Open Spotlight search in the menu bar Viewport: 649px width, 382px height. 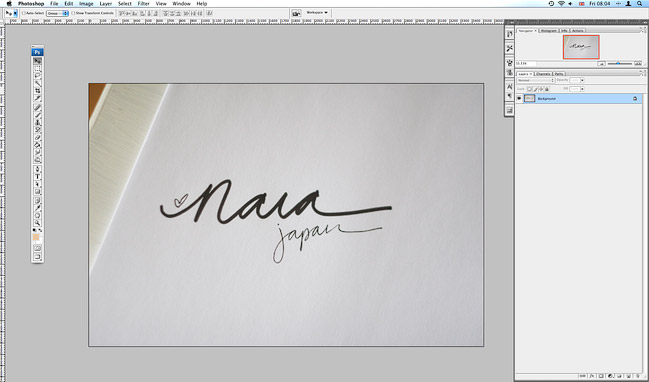(639, 3)
